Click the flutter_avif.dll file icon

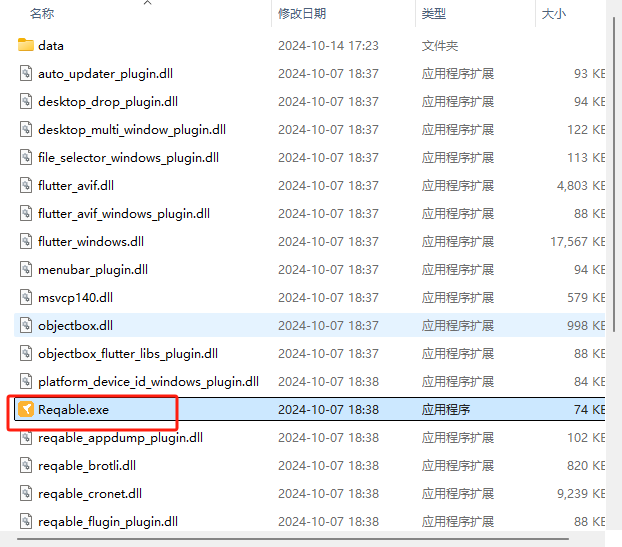[26, 185]
